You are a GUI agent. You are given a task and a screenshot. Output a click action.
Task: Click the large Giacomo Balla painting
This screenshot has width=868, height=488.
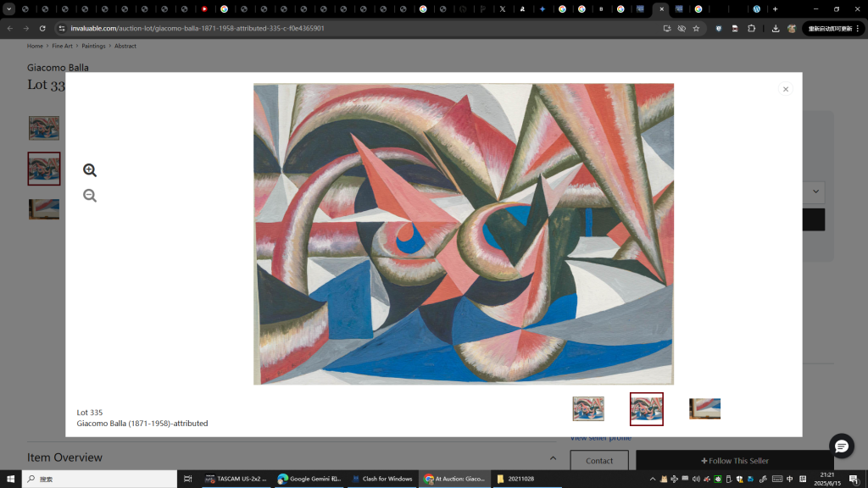point(464,234)
